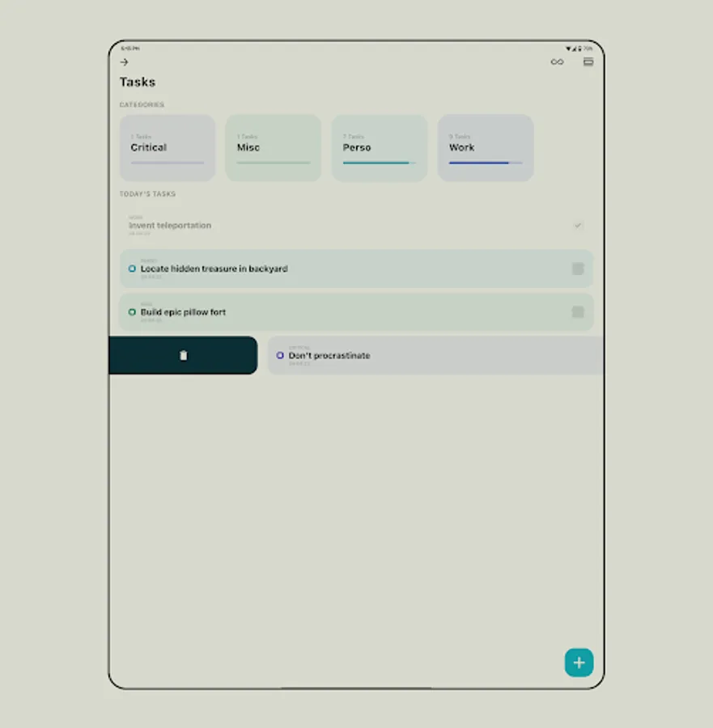Viewport: 713px width, 728px height.
Task: Delete task with the trash icon
Action: pos(184,355)
